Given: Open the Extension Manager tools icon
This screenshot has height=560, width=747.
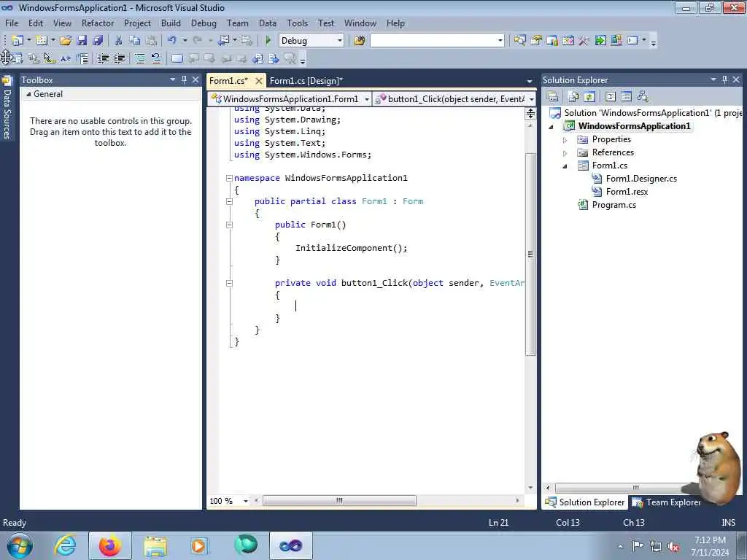Looking at the screenshot, I should pos(616,41).
